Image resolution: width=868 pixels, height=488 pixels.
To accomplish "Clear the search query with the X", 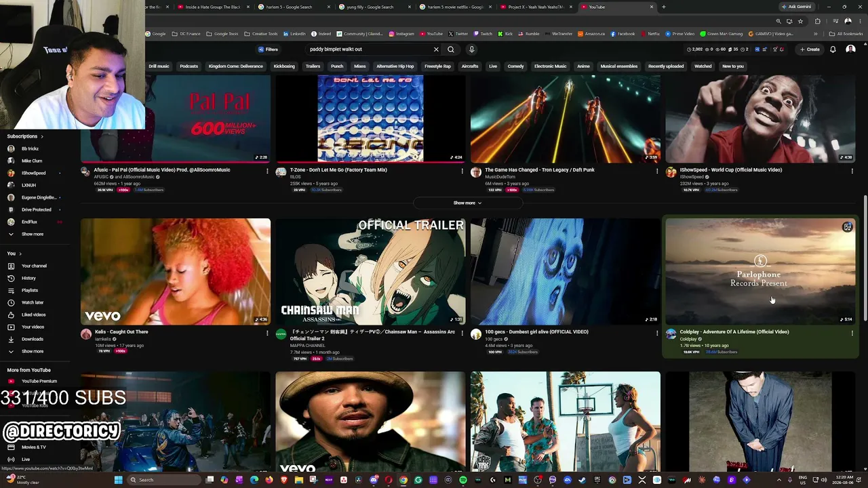I will pyautogui.click(x=436, y=49).
